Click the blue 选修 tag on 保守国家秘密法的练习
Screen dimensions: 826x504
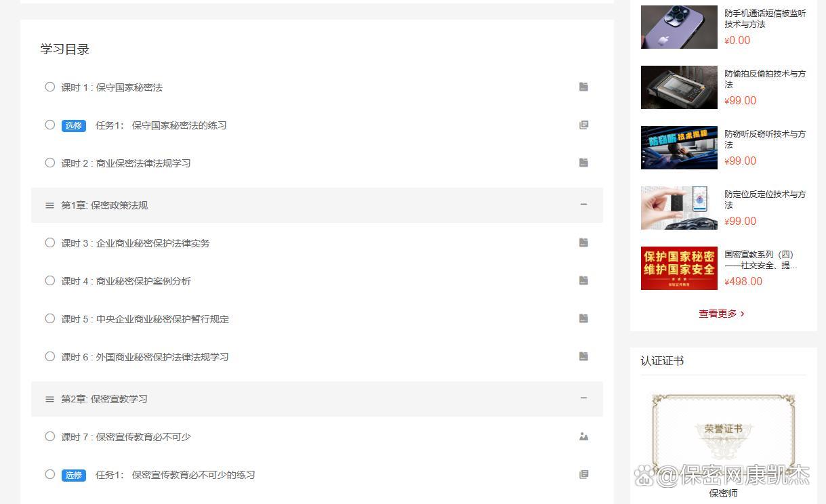(x=74, y=125)
